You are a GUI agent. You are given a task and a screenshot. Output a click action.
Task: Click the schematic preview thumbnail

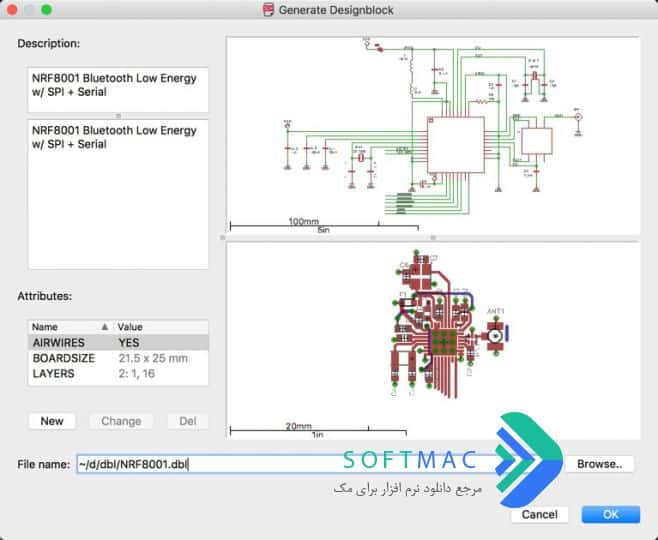pos(433,136)
